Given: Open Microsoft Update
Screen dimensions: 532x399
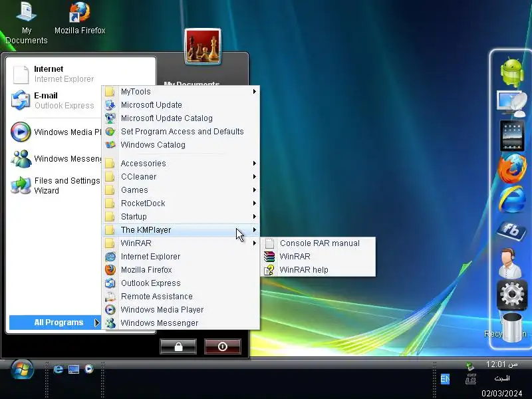Looking at the screenshot, I should click(181, 105).
